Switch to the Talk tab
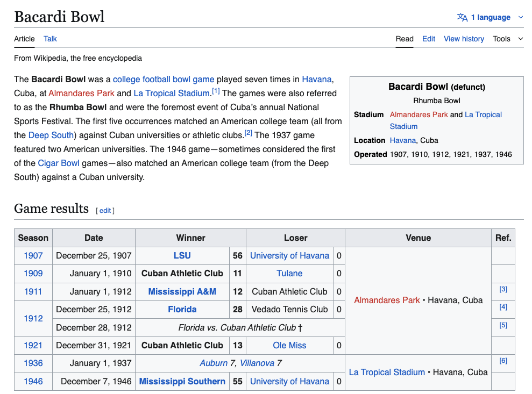Viewport: 532px width, 394px height. tap(50, 39)
